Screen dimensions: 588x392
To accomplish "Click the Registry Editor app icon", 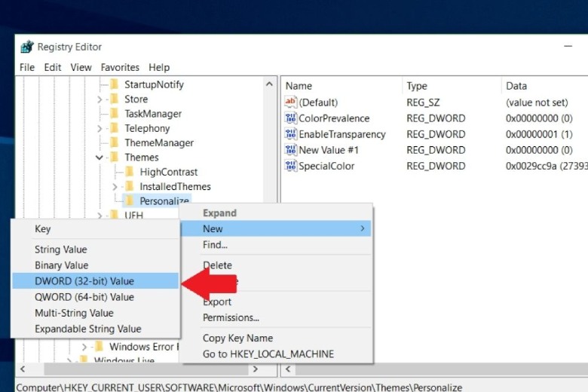I will (27, 47).
